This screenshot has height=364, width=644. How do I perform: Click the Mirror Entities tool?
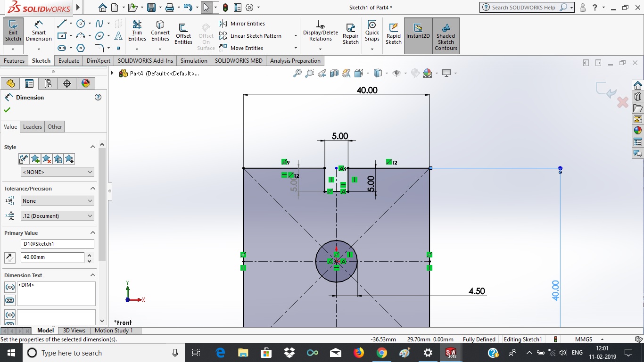[x=242, y=24]
